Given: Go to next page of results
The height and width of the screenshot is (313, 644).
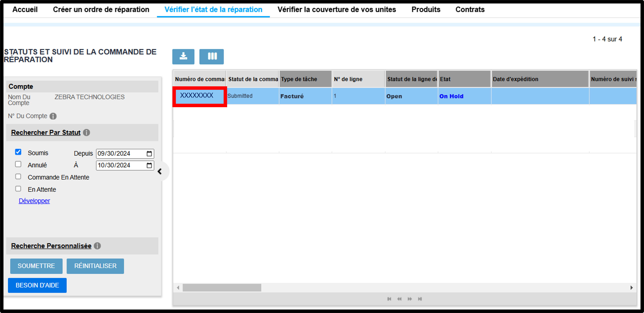Looking at the screenshot, I should click(410, 299).
